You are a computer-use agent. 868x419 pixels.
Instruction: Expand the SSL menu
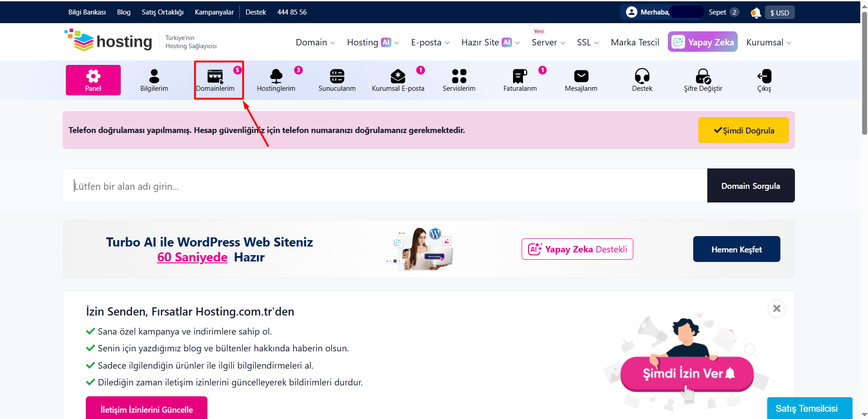588,42
